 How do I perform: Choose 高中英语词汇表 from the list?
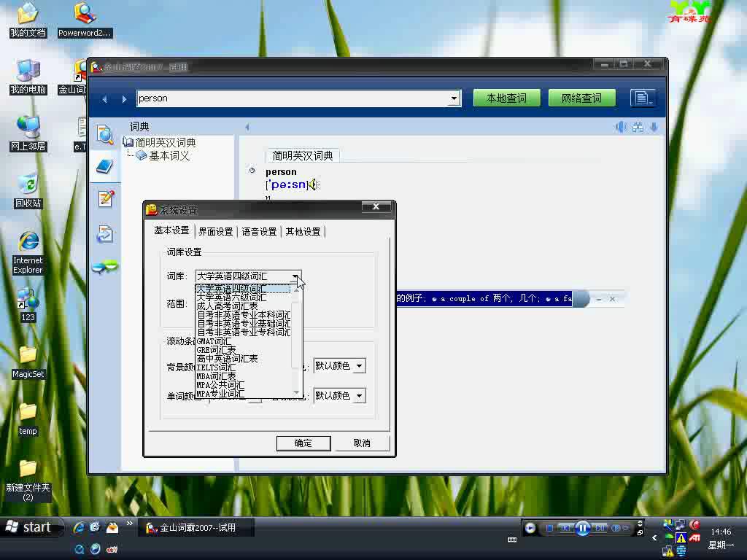243,359
